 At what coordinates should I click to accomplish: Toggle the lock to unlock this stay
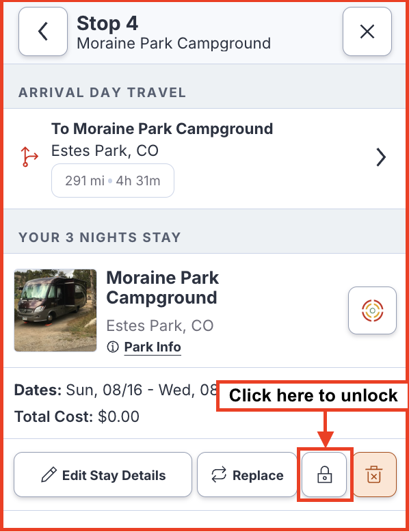(x=324, y=475)
